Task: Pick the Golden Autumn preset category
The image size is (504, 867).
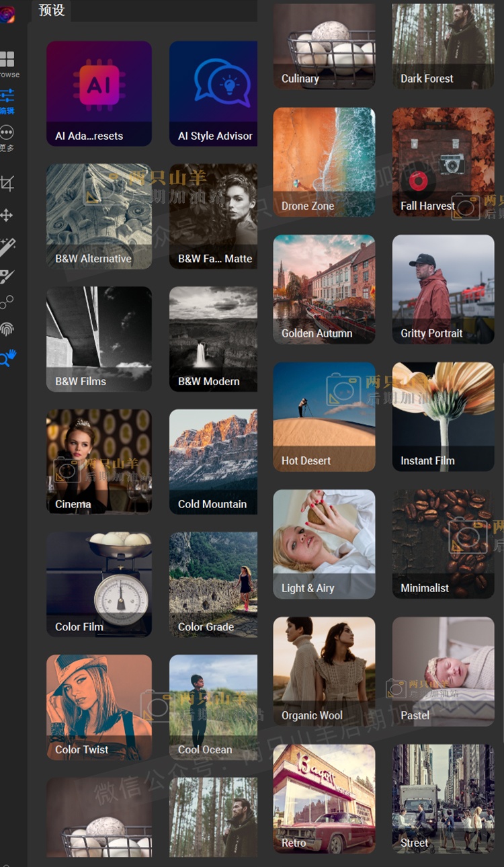Action: [324, 289]
